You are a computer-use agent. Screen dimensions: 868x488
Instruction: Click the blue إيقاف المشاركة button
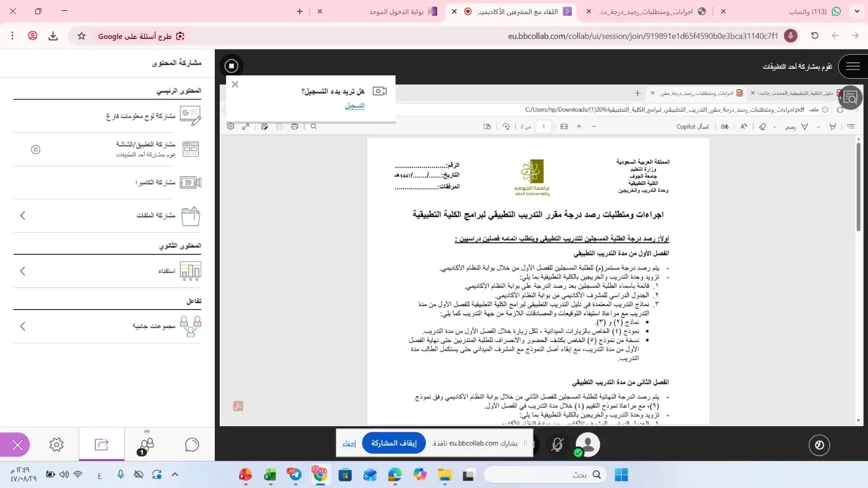click(394, 443)
